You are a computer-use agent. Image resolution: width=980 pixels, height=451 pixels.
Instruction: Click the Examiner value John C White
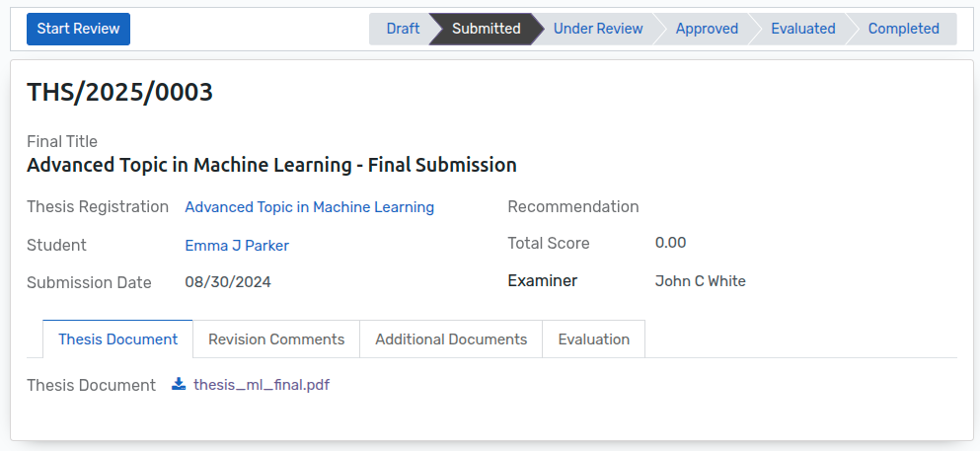click(700, 281)
